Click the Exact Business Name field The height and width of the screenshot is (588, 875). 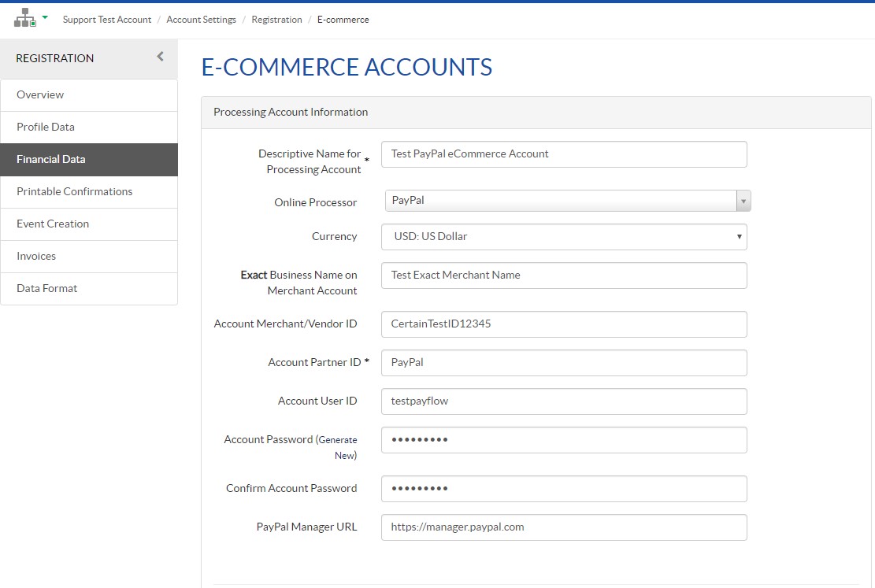[564, 276]
